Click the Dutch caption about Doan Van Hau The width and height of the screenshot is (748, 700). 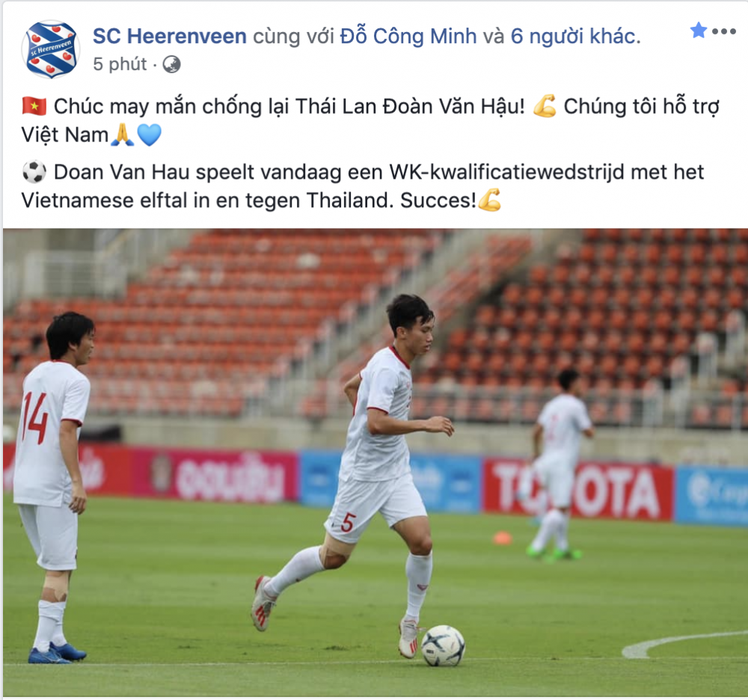363,186
